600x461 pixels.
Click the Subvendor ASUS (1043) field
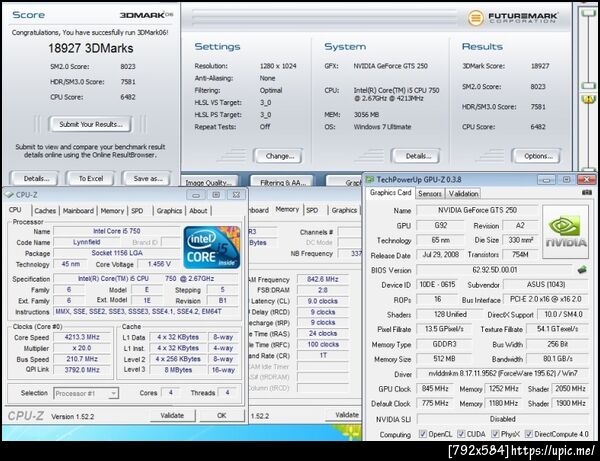tap(546, 284)
